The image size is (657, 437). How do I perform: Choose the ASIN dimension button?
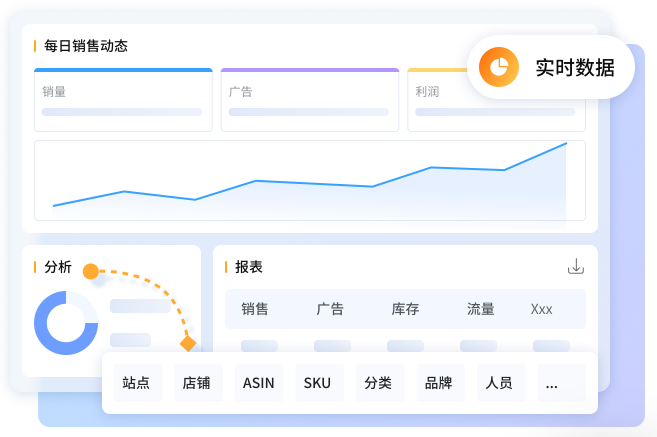[258, 382]
